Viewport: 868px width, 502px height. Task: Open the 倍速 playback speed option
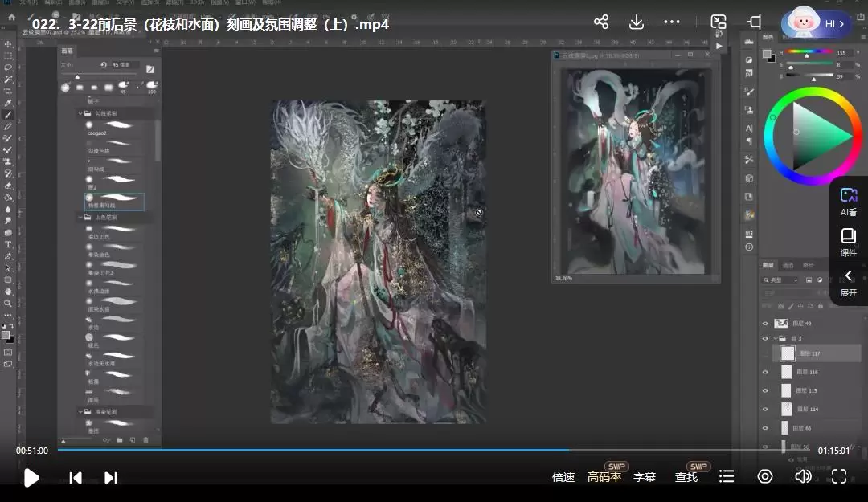pyautogui.click(x=563, y=477)
